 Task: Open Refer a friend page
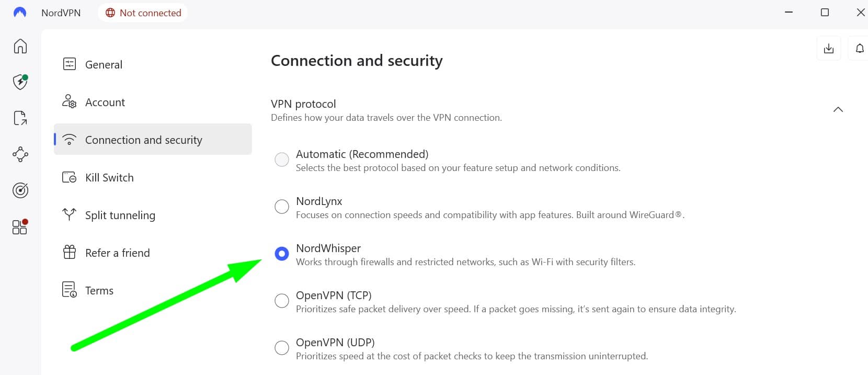tap(153, 253)
